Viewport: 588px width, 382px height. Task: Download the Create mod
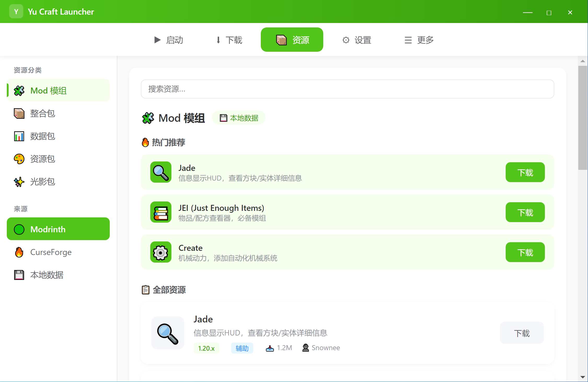tap(525, 252)
